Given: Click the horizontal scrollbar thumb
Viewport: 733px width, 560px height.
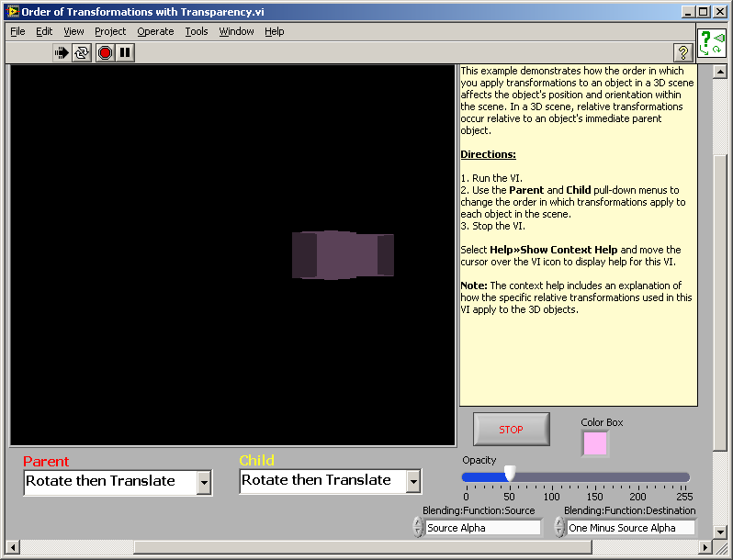Looking at the screenshot, I should tap(363, 547).
